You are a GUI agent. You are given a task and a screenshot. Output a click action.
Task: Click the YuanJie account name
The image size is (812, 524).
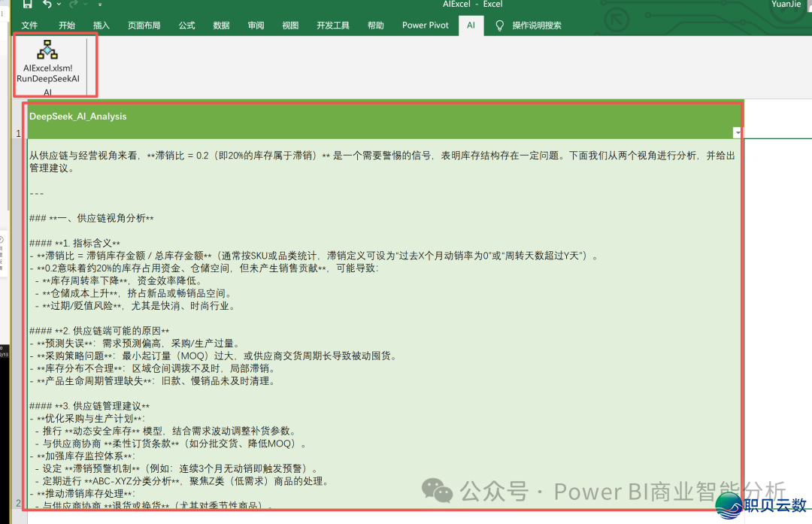point(786,5)
